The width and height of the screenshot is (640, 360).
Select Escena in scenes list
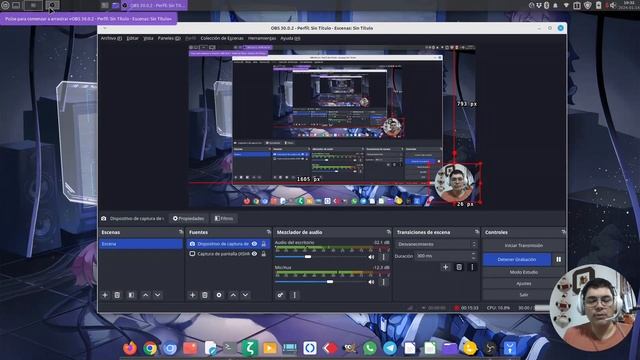(x=140, y=244)
